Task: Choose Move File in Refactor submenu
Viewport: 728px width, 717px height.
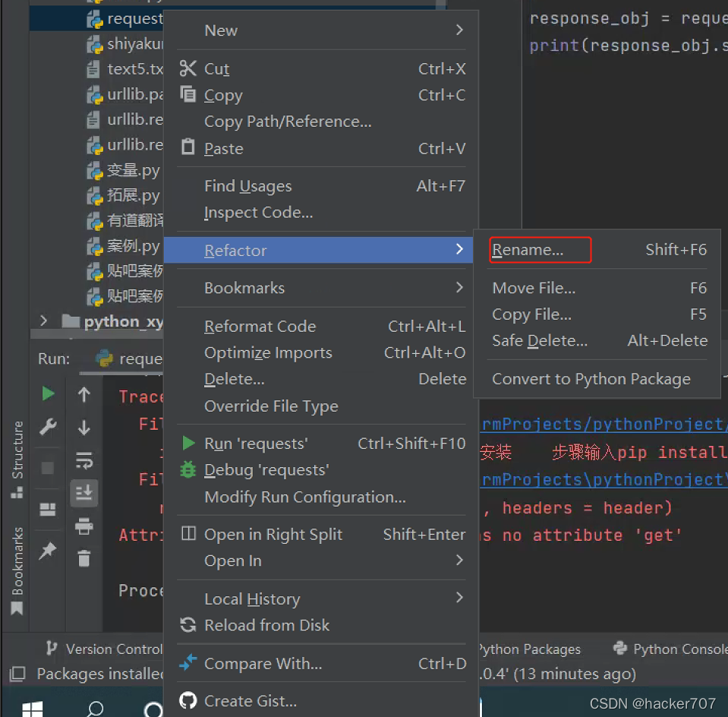Action: click(x=599, y=288)
